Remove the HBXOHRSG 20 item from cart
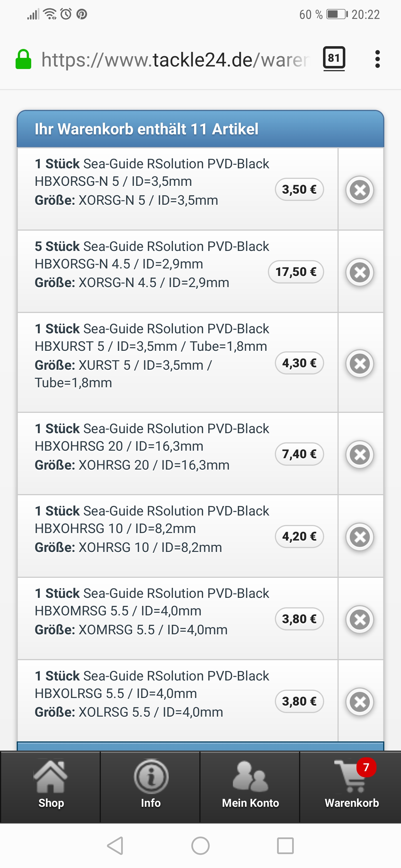The height and width of the screenshot is (868, 401). click(x=360, y=454)
